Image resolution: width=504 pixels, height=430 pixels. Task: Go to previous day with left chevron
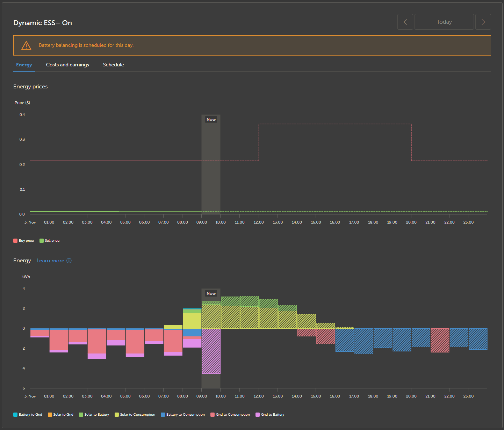pos(405,22)
